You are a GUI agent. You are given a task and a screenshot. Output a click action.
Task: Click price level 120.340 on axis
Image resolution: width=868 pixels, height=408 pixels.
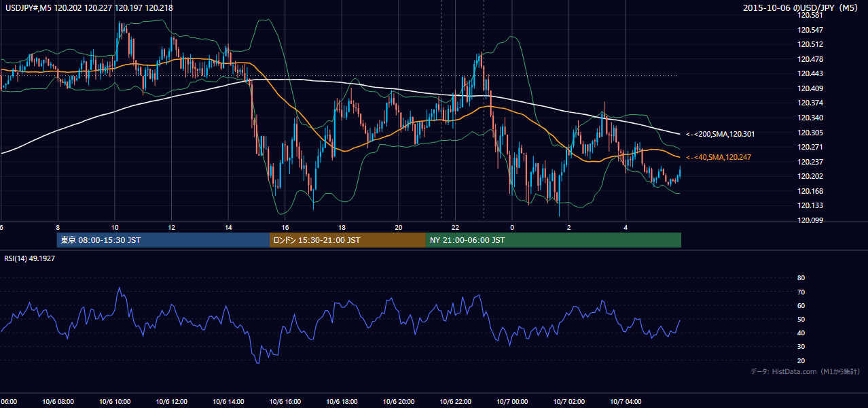(811, 118)
